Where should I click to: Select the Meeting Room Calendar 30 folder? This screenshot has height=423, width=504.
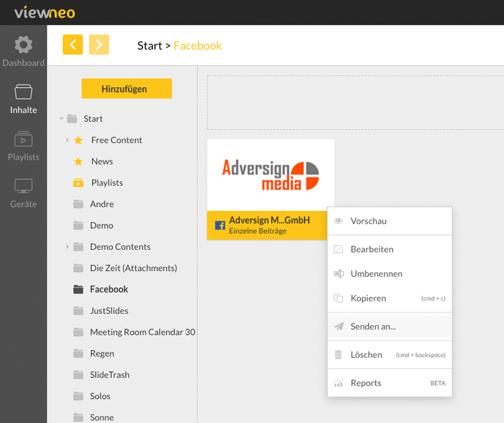click(x=142, y=332)
